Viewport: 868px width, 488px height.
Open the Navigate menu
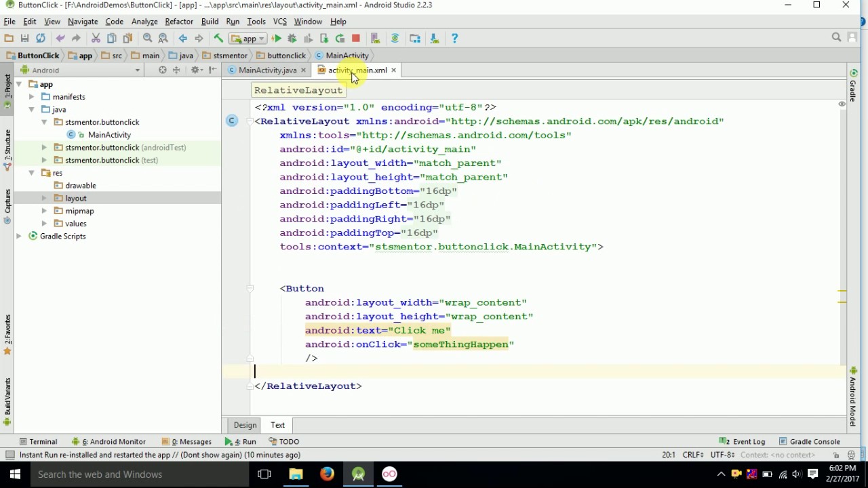[x=83, y=22]
